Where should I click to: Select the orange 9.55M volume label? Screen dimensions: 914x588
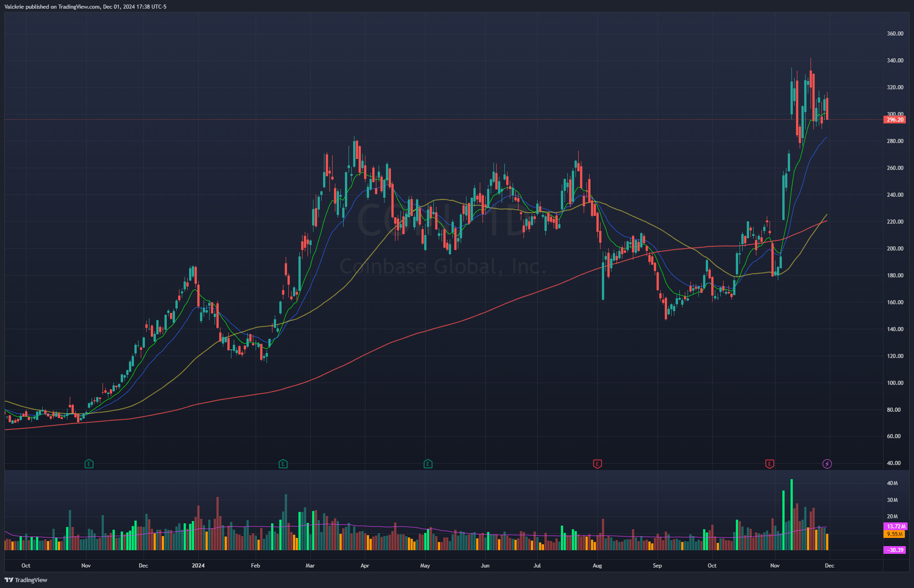click(x=894, y=534)
